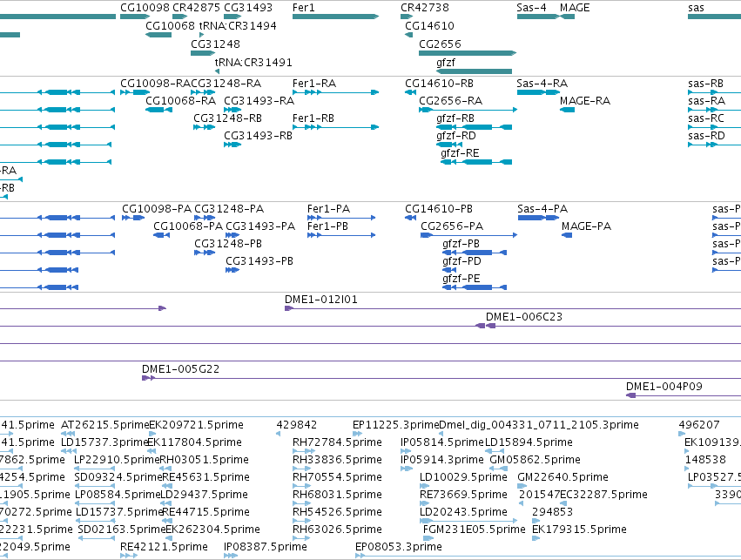This screenshot has height=560, width=741.
Task: Select the DME1-005G22 clone label
Action: click(x=180, y=369)
